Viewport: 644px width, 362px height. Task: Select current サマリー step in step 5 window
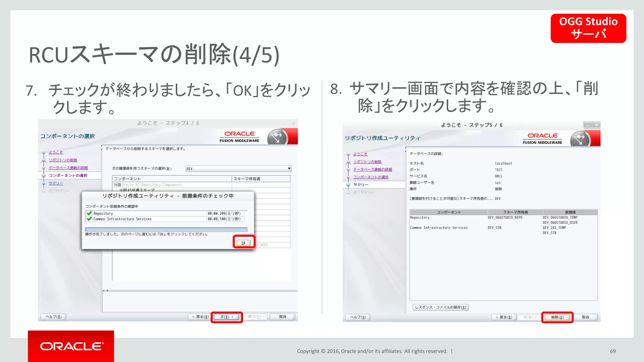pos(361,185)
